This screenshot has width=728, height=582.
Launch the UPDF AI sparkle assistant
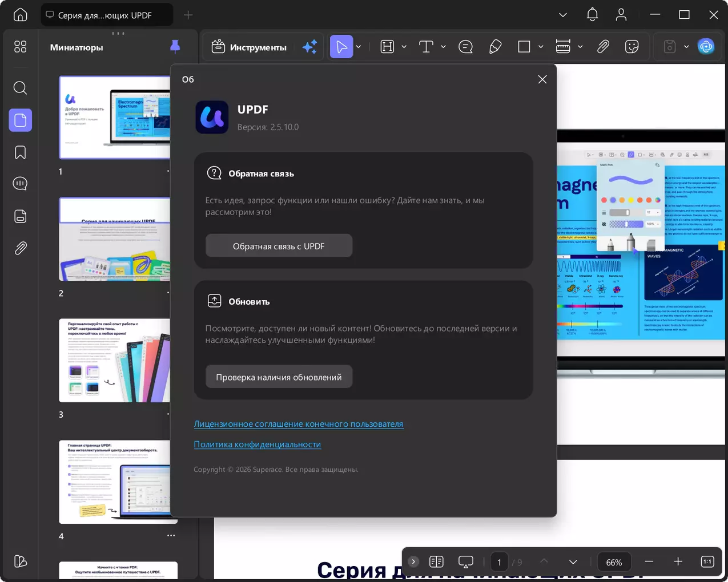tap(309, 47)
